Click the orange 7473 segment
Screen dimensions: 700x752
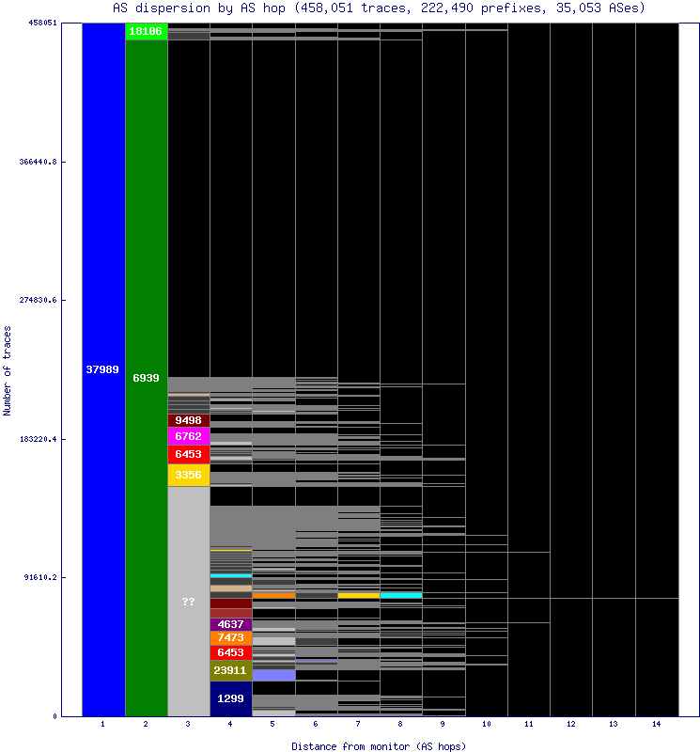click(x=230, y=637)
